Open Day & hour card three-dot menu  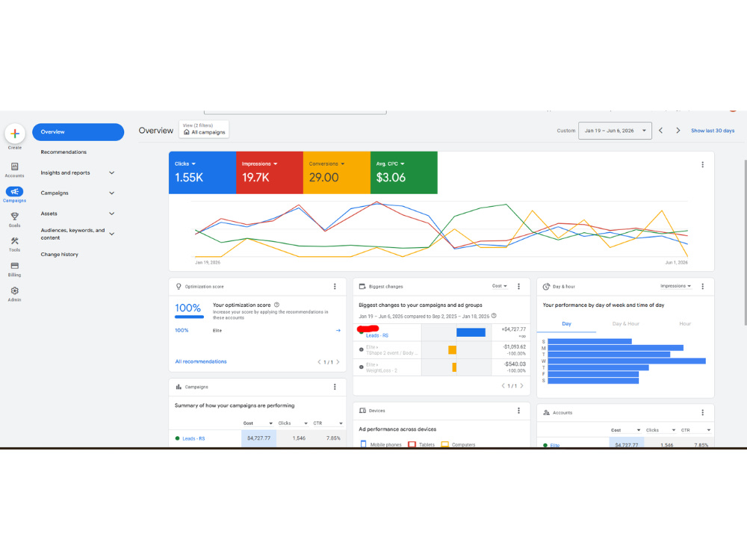click(x=702, y=287)
